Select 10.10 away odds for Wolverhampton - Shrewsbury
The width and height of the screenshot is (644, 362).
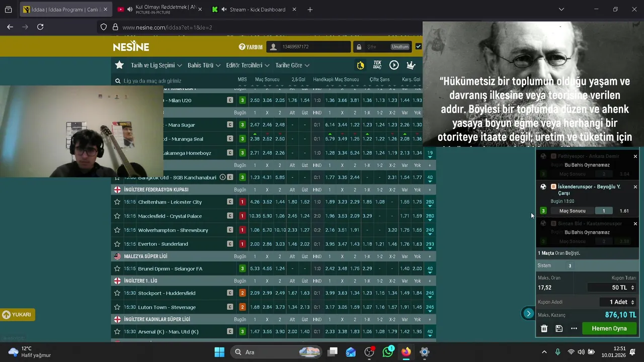(280, 230)
